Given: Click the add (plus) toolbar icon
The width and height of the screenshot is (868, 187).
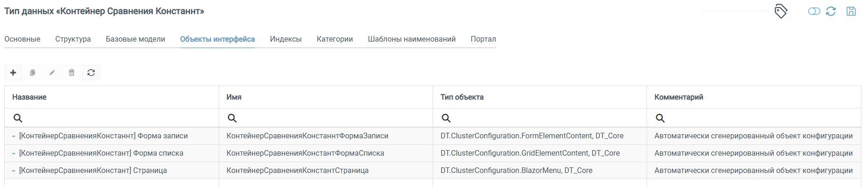Looking at the screenshot, I should coord(13,72).
